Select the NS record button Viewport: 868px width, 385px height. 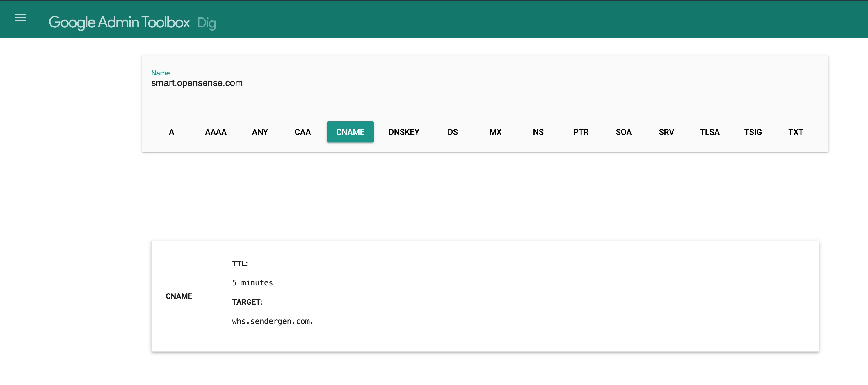tap(538, 132)
